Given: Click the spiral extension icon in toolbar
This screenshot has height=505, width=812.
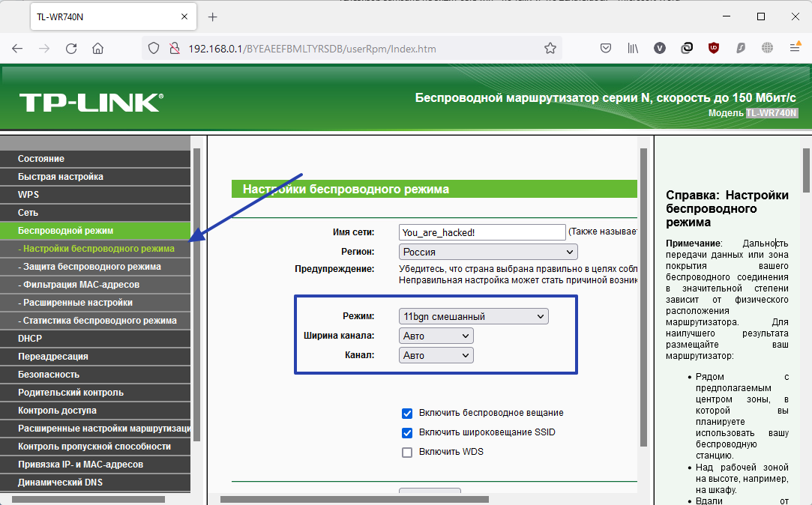Looking at the screenshot, I should (x=687, y=49).
